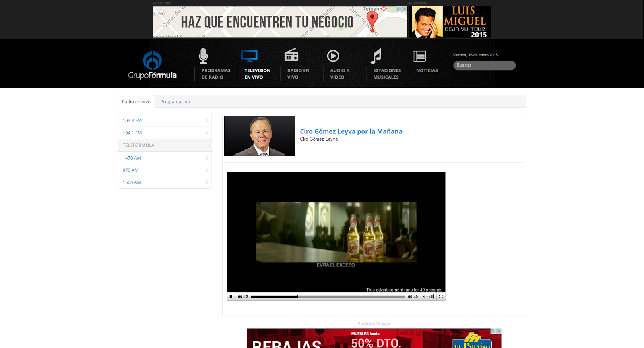
Task: Open the Ciro Gómez Leyva por la Mañana link
Action: pyautogui.click(x=351, y=131)
